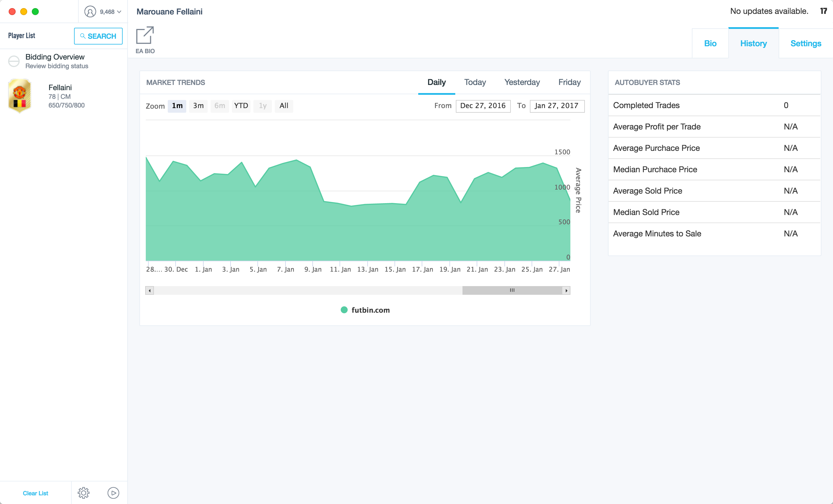This screenshot has height=504, width=833.
Task: Click the Marouane Fellaini title
Action: 169,12
